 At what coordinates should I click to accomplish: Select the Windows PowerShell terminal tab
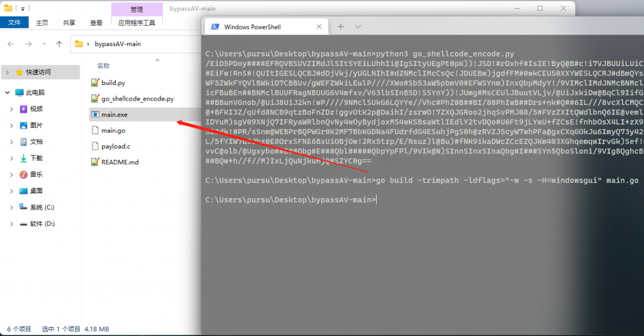(266, 26)
